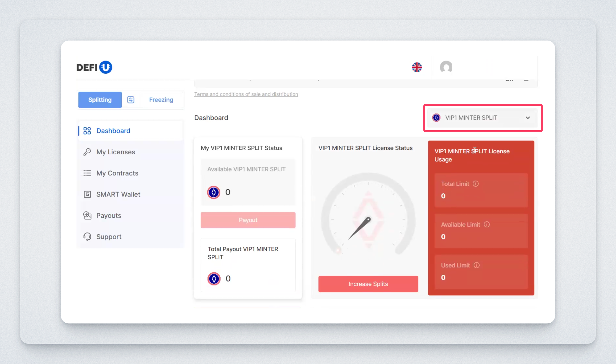Open Terms and conditions of sale link

coord(246,94)
